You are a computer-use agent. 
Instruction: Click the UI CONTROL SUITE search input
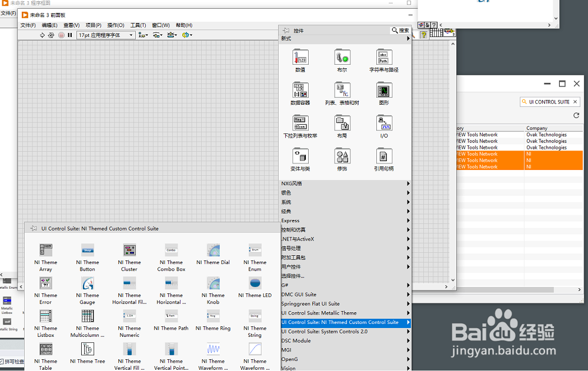549,102
